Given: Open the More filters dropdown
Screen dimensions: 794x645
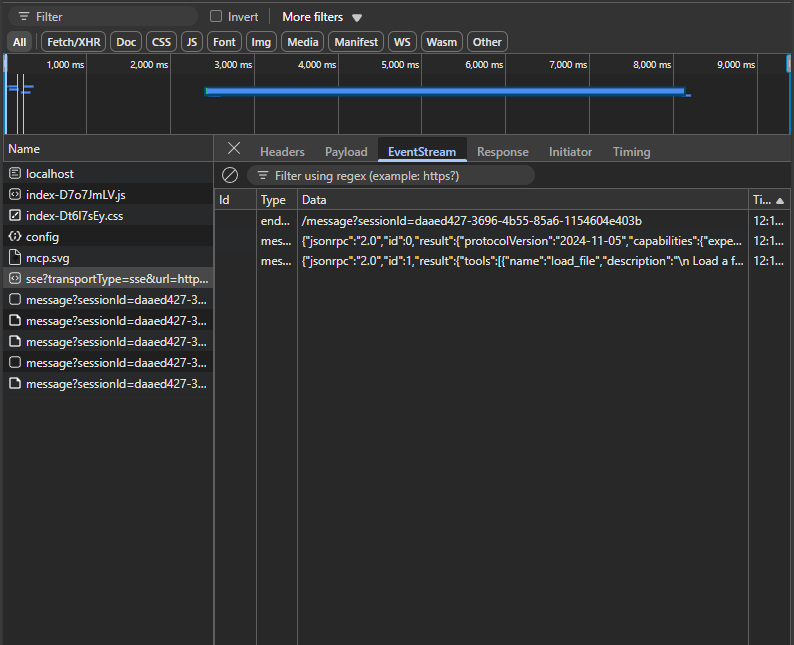Looking at the screenshot, I should [x=322, y=17].
